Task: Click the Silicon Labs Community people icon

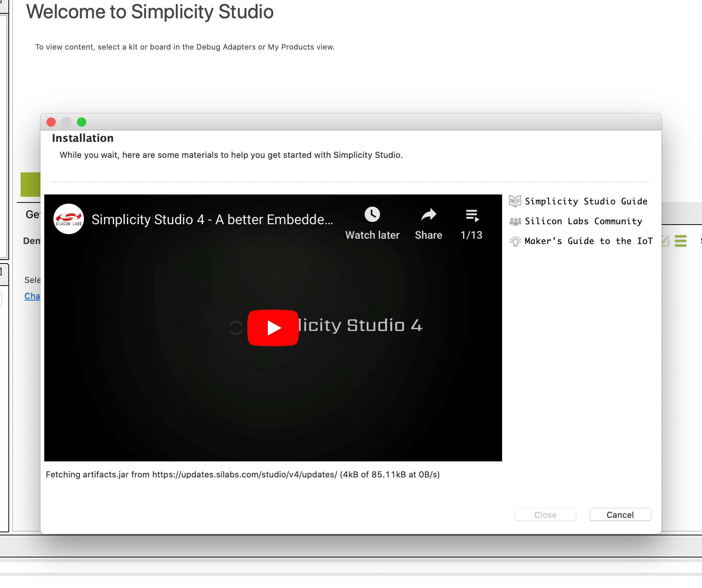Action: [515, 221]
